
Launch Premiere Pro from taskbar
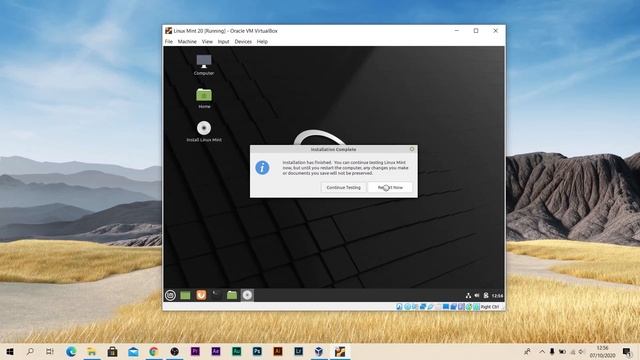pos(195,351)
